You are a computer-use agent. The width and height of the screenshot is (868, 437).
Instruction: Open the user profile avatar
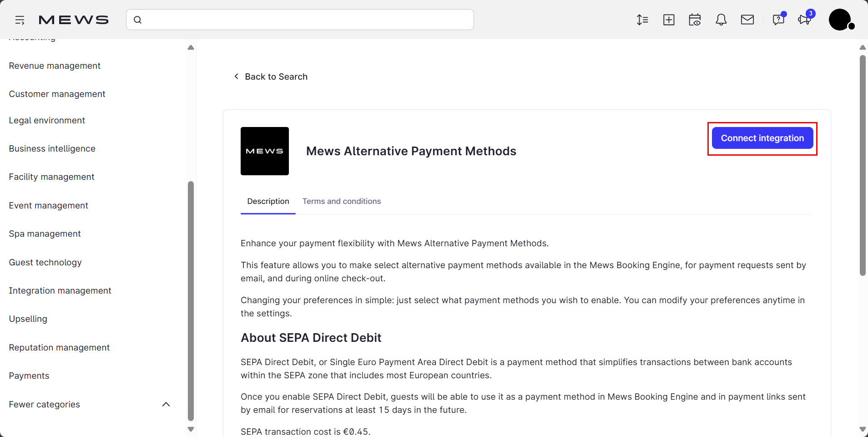tap(841, 20)
